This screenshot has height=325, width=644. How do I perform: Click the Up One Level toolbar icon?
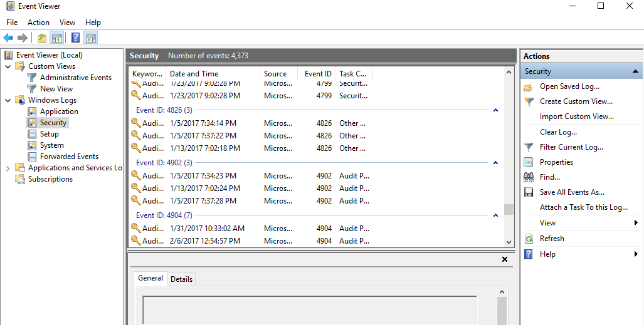click(x=41, y=38)
